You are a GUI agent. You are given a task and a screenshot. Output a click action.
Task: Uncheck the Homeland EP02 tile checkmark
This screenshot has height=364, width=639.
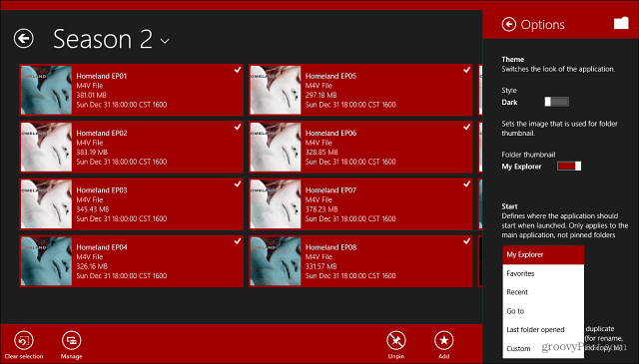238,127
